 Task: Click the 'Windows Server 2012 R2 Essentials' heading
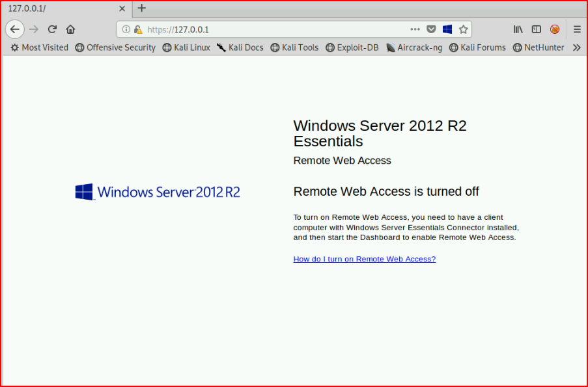point(380,133)
